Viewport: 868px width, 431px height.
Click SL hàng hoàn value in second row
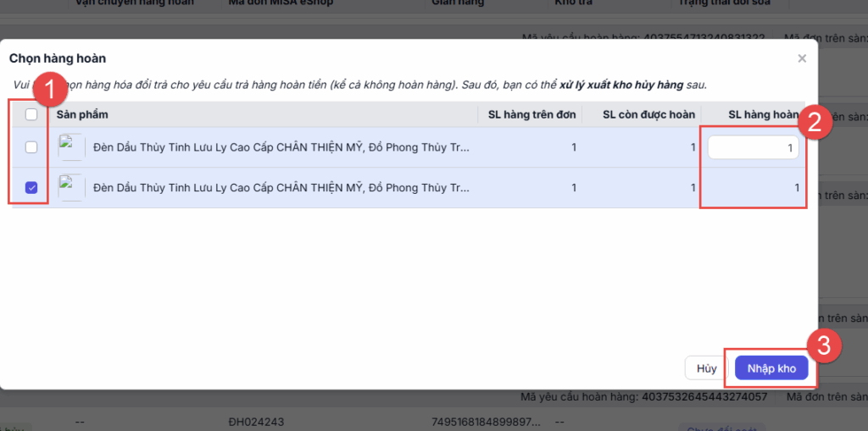coord(797,188)
